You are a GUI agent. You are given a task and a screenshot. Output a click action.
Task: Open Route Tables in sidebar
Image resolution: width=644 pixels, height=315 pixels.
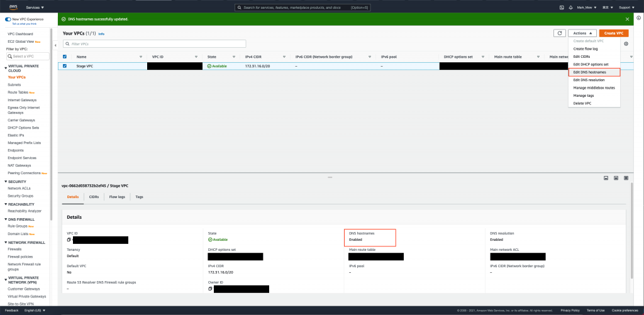pos(18,92)
